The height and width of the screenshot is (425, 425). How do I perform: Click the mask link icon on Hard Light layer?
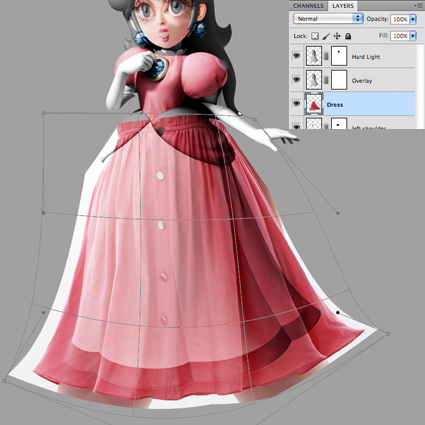click(326, 56)
